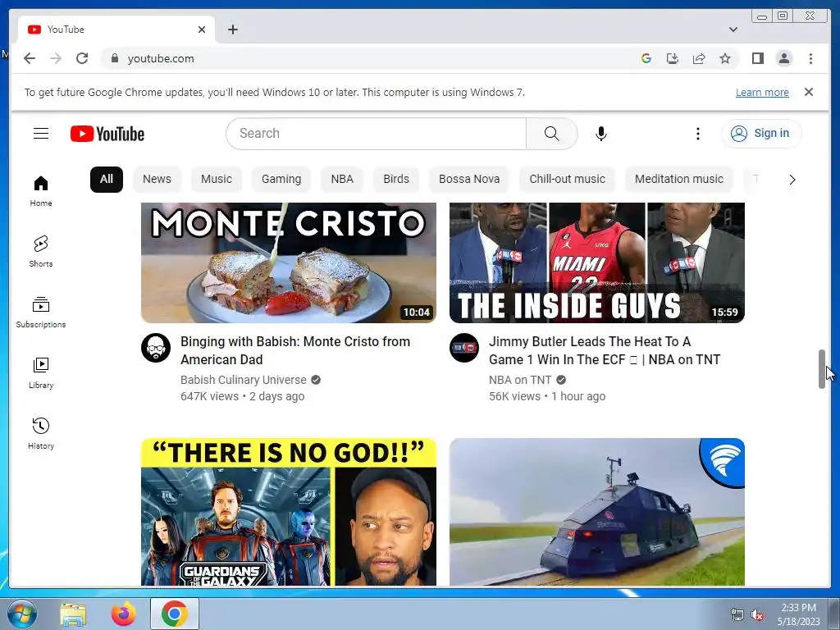Open new tab with plus button
The width and height of the screenshot is (840, 630).
232,30
